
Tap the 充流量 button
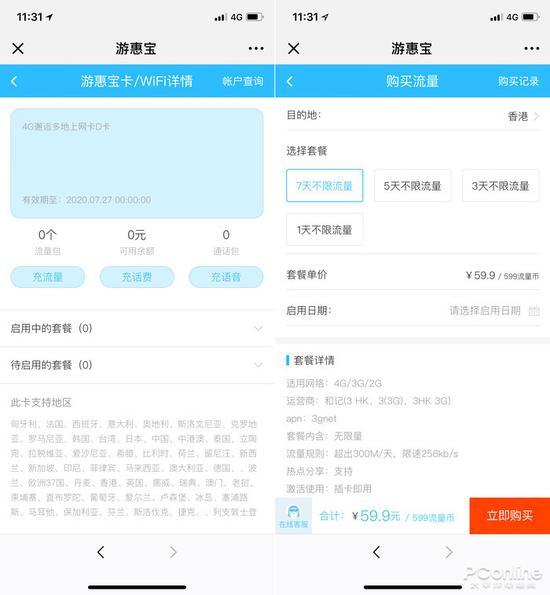pos(47,277)
